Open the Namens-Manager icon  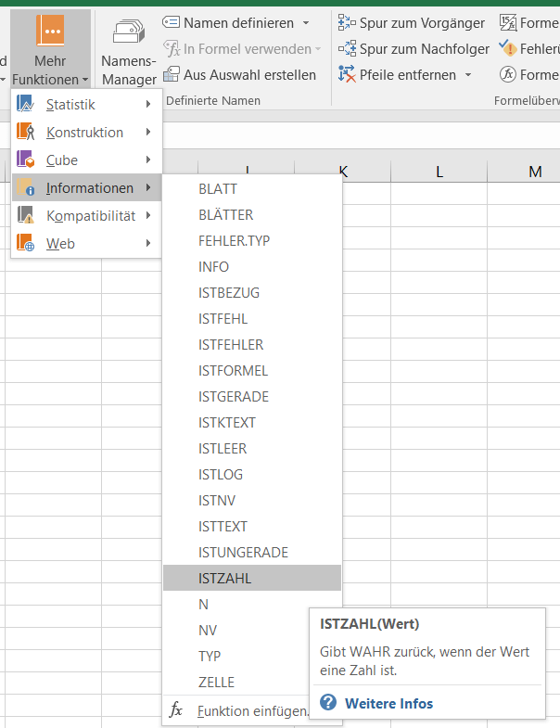[x=129, y=32]
